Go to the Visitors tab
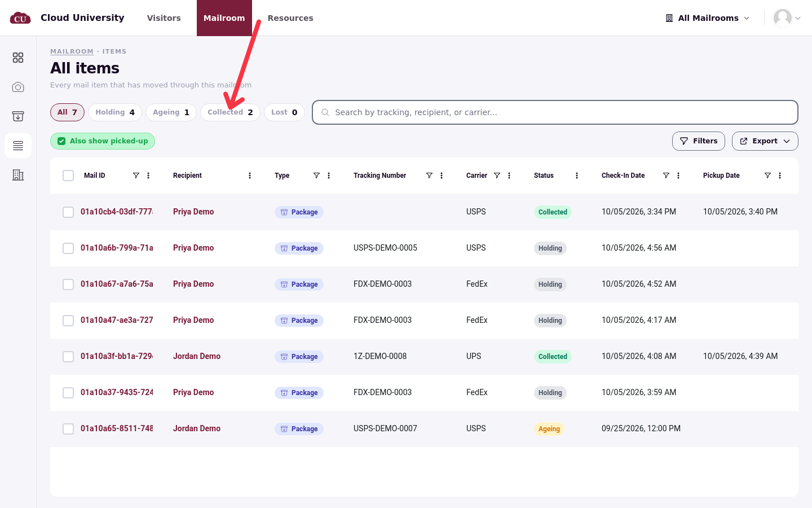Viewport: 812px width, 508px height. pos(164,18)
